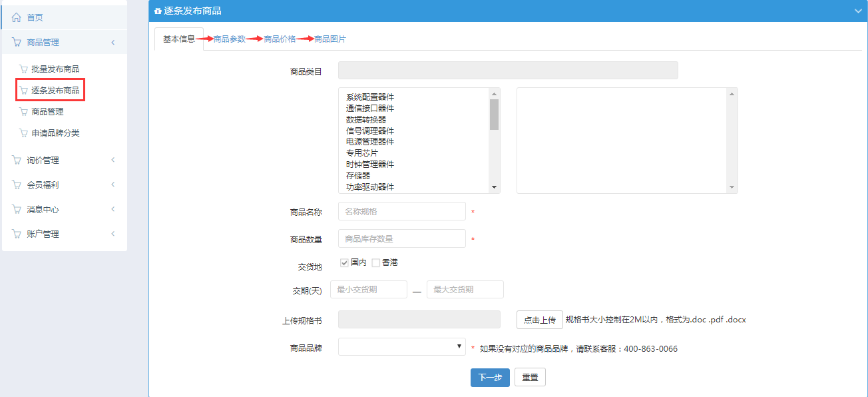868x397 pixels.
Task: Uncheck the 国内 delivery location checkbox
Action: (x=344, y=262)
